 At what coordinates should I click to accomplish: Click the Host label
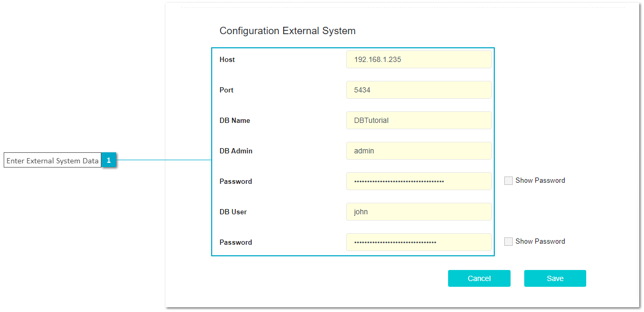tap(227, 60)
